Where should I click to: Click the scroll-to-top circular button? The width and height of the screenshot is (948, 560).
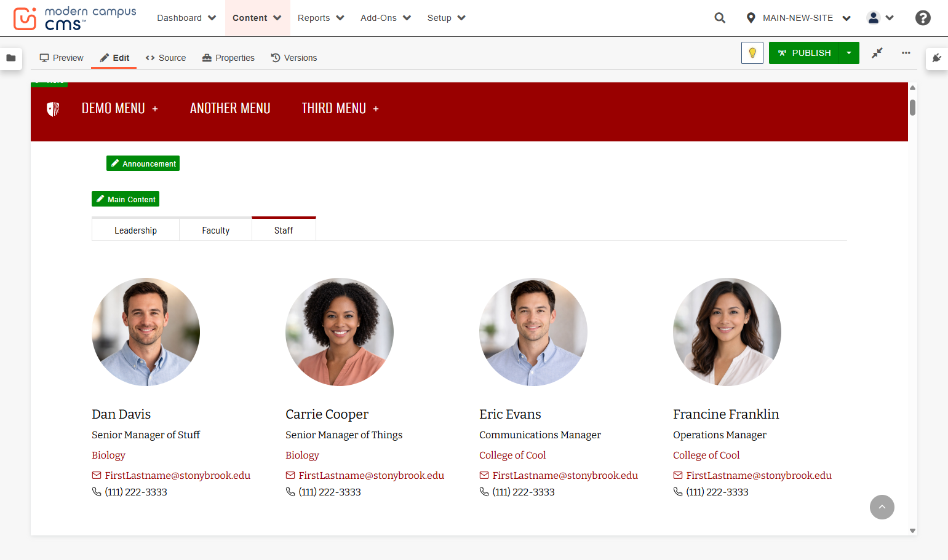click(x=882, y=507)
